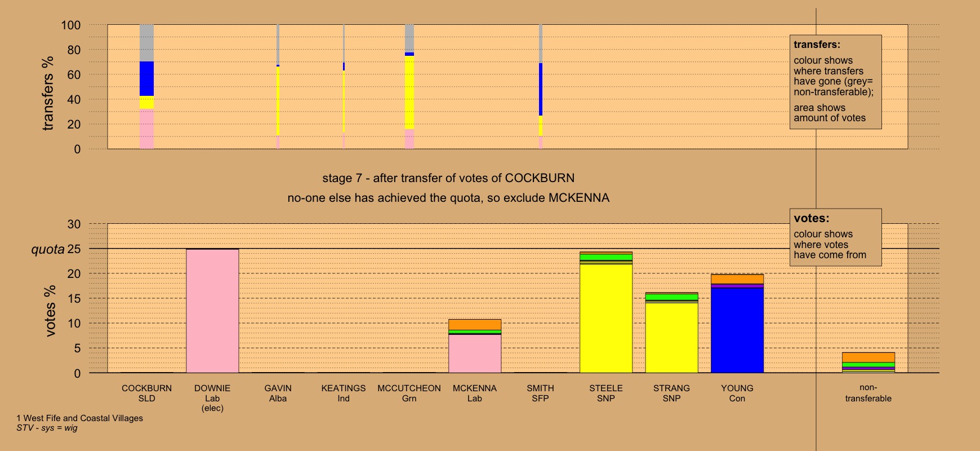Click the green segment in STEELE's bar
The width and height of the screenshot is (980, 451).
(x=606, y=257)
